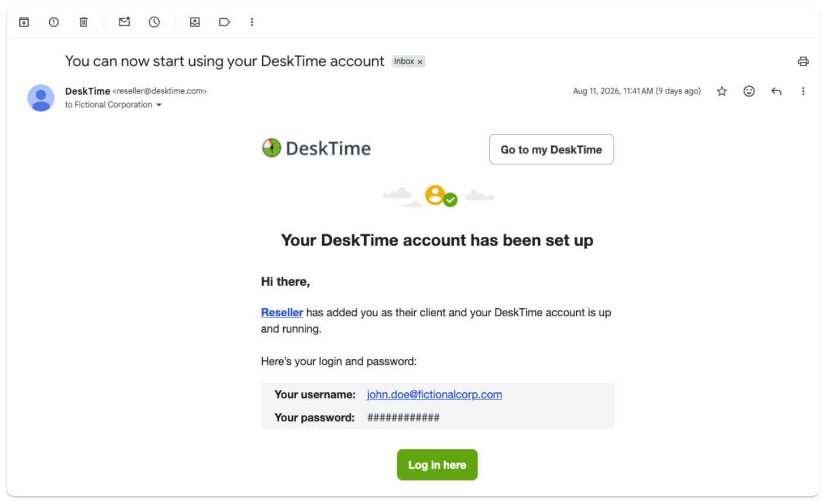
Task: Click the user checkmark illustration
Action: 441,196
